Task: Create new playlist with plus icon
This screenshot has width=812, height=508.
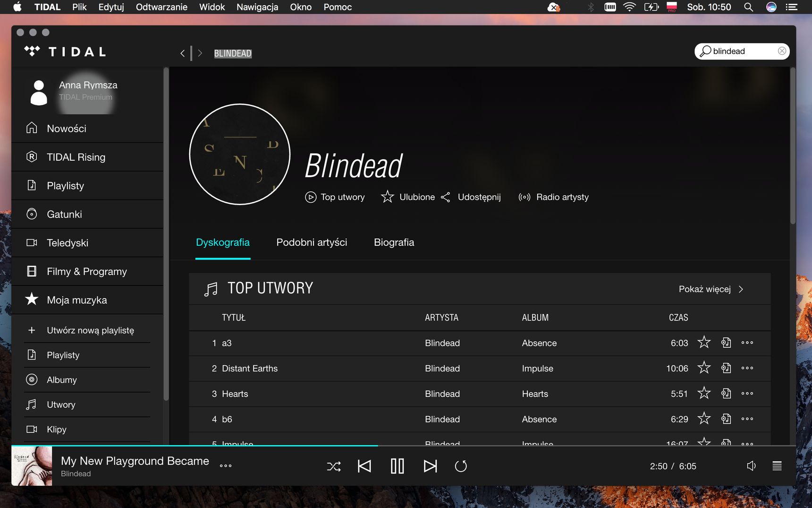Action: pos(32,330)
